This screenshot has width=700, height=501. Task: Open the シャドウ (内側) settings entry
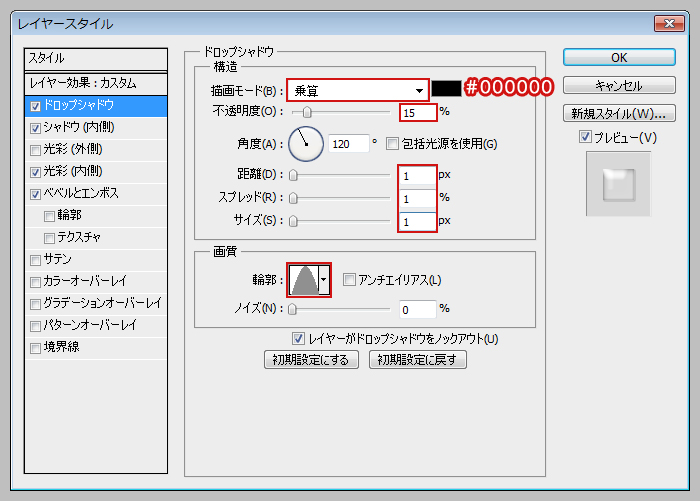(96, 128)
